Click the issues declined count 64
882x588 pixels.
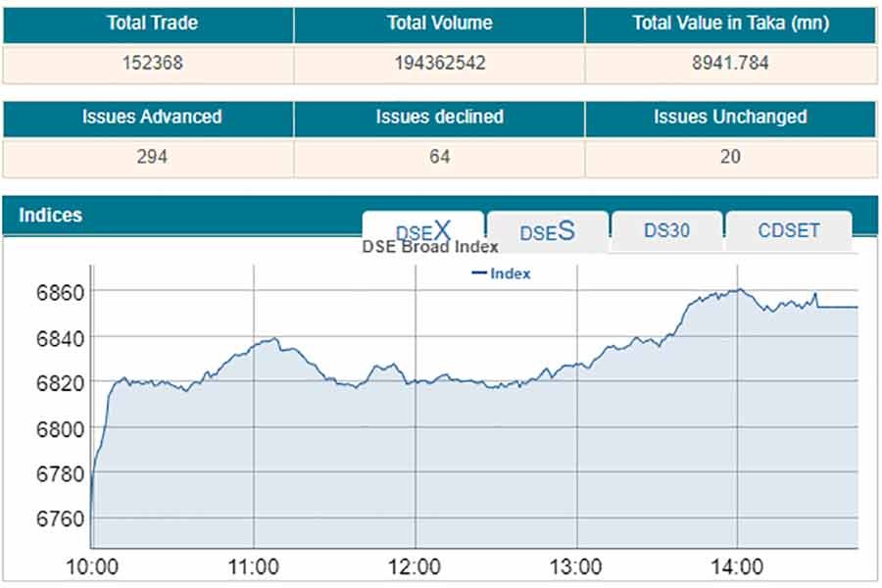(439, 157)
